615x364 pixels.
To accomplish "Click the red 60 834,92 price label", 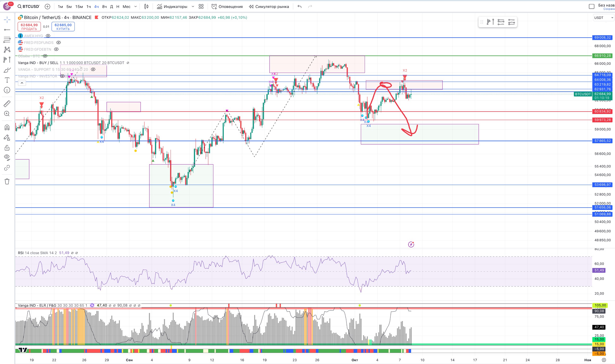I will click(603, 111).
